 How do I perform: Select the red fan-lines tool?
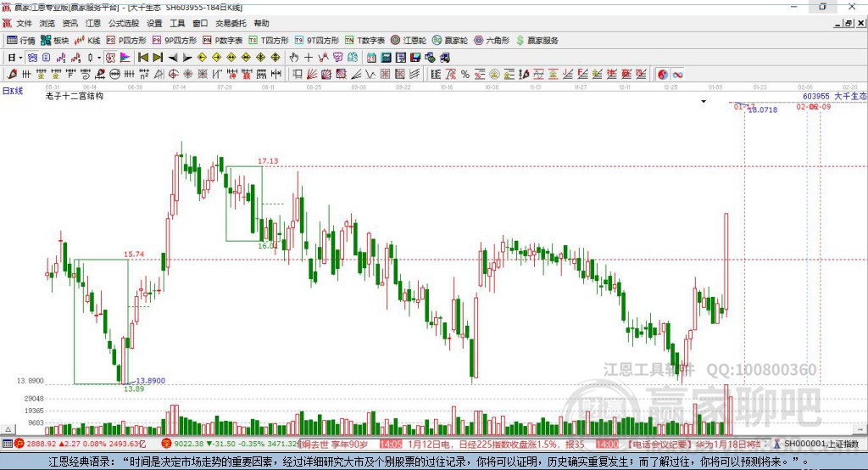point(312,75)
